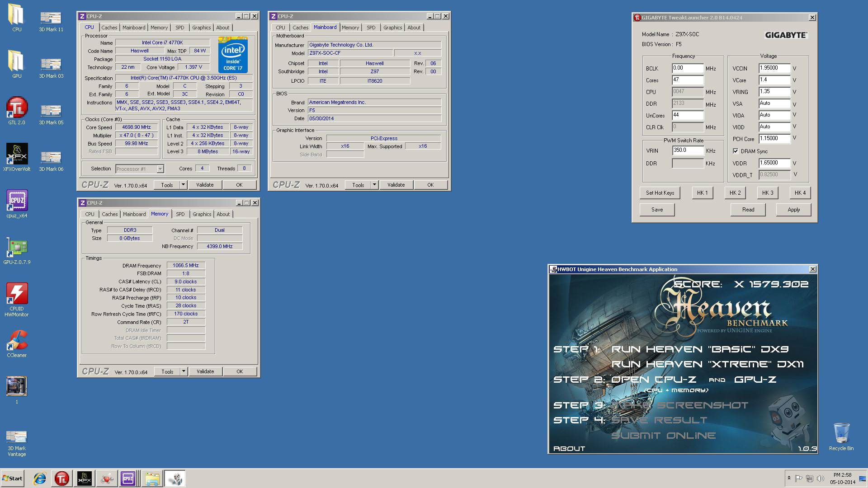Switch to HWBOT Heaven taskbar icon
Screen dimensions: 868x488
tap(175, 479)
